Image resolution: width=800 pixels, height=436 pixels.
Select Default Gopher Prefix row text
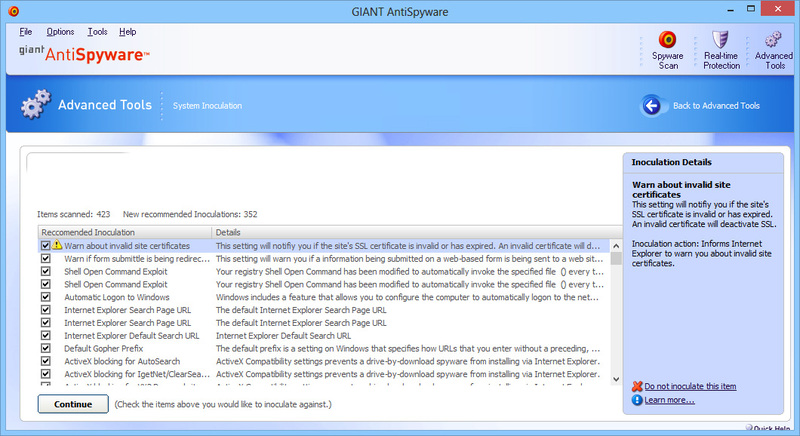tap(104, 348)
